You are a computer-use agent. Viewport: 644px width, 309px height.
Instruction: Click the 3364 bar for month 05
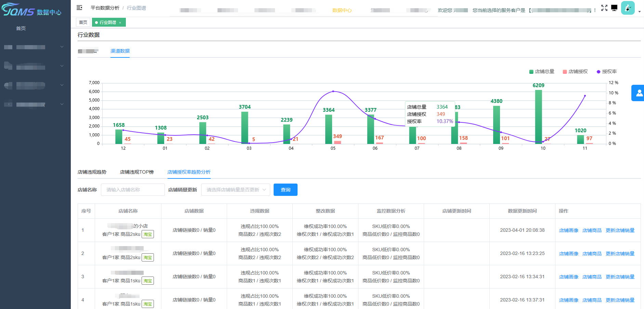329,129
